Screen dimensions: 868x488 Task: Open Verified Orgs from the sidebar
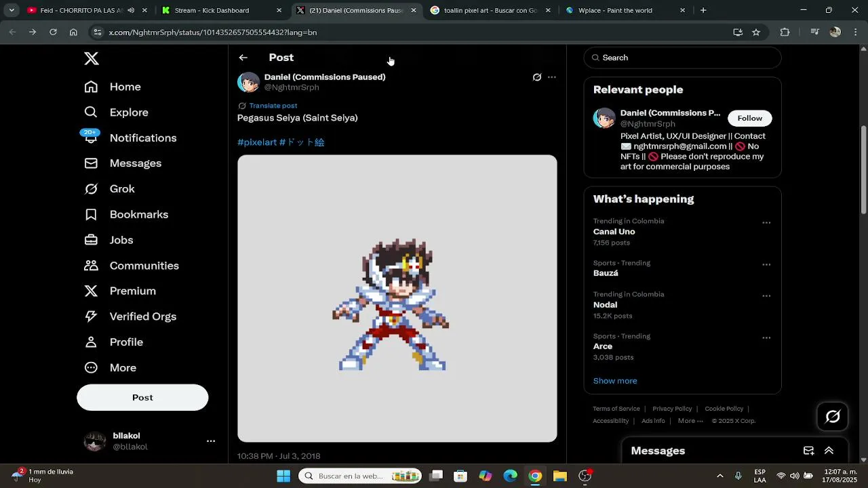(x=130, y=317)
